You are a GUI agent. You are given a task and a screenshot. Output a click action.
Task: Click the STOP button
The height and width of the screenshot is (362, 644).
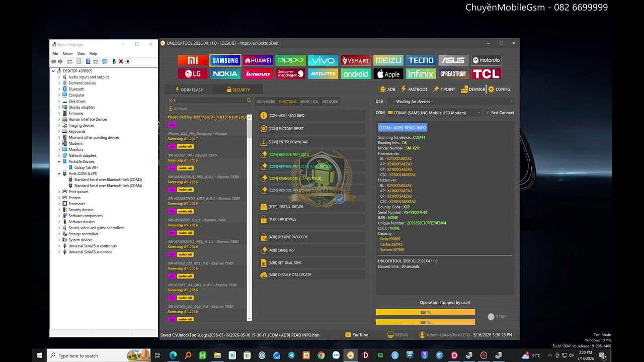(497, 317)
